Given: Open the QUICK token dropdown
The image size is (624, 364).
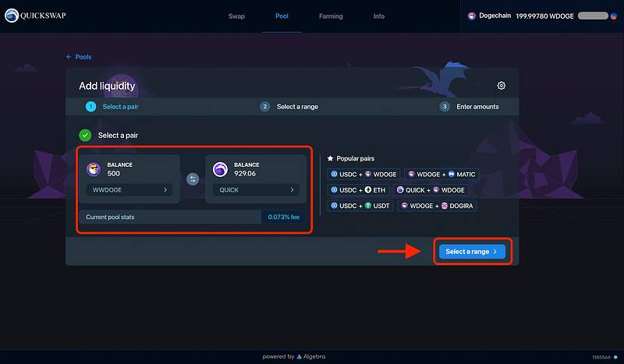Looking at the screenshot, I should [256, 189].
